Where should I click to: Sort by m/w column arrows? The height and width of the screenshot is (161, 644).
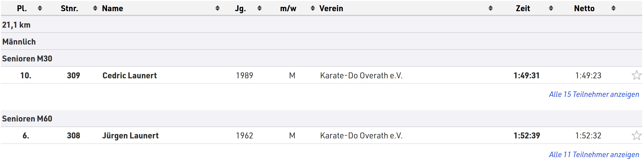point(312,8)
